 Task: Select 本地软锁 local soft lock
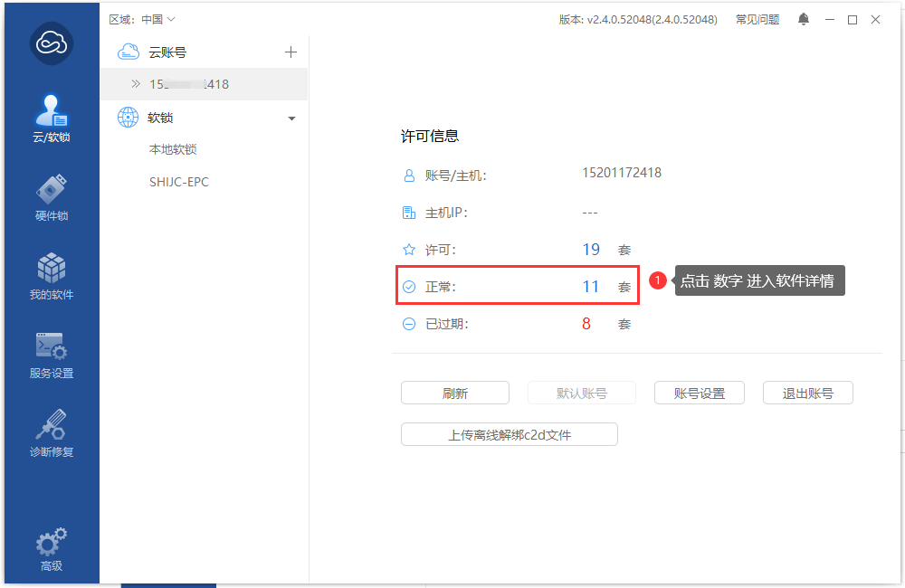pyautogui.click(x=173, y=149)
